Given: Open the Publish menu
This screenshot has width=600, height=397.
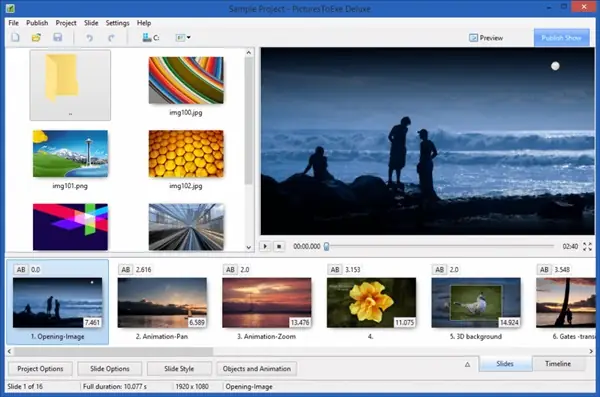Looking at the screenshot, I should [x=37, y=23].
